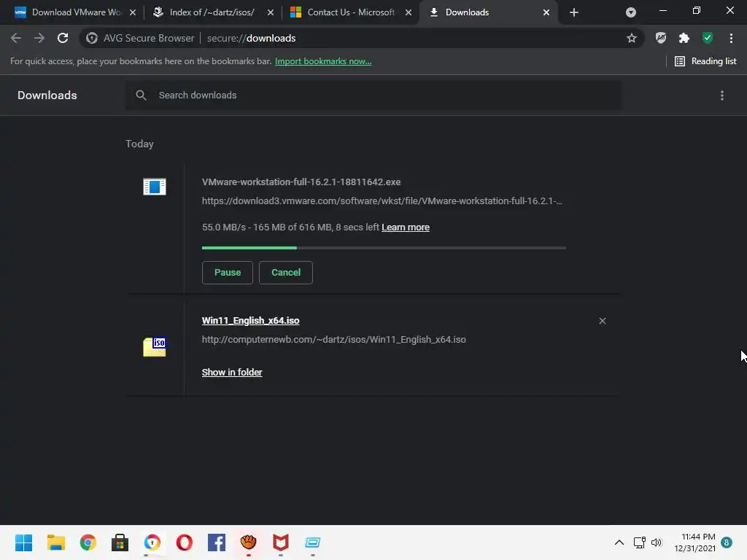The image size is (747, 560).
Task: Focus the Search downloads field
Action: tap(373, 96)
